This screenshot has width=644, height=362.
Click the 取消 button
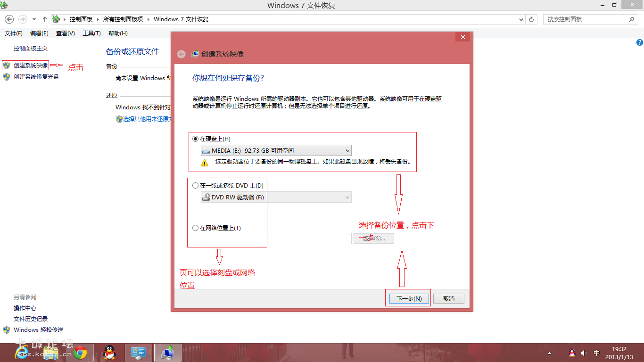tap(449, 299)
